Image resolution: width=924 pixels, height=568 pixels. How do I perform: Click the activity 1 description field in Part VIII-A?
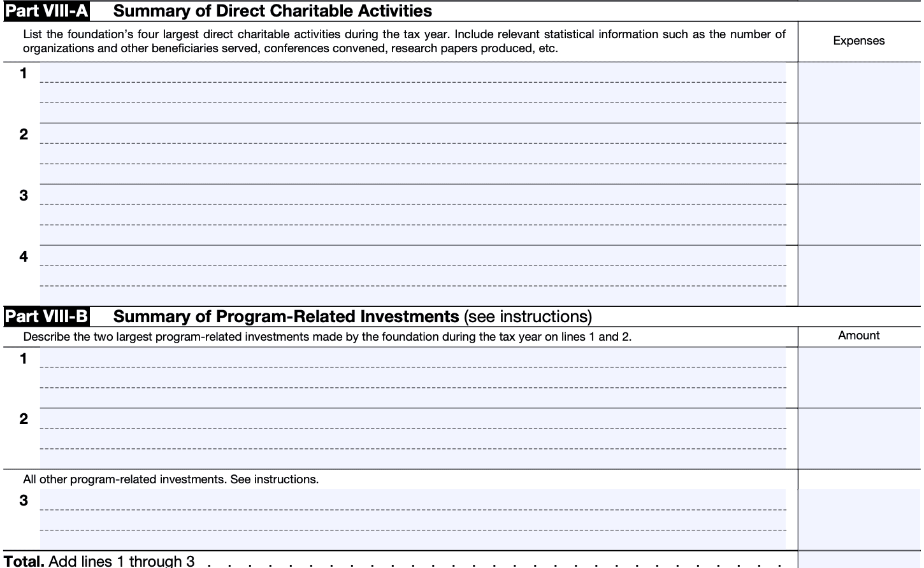pyautogui.click(x=413, y=92)
